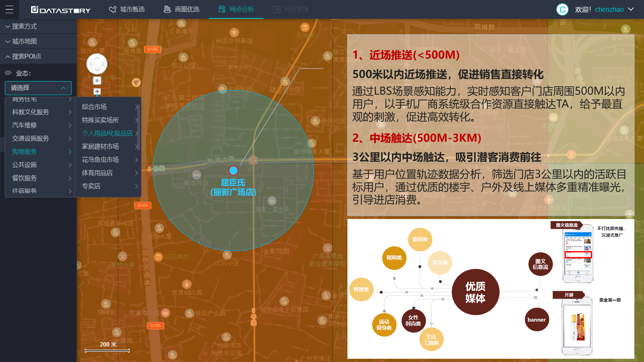Select 体育用品店 subcategory
Screen dimensions: 644x362
[x=108, y=173]
